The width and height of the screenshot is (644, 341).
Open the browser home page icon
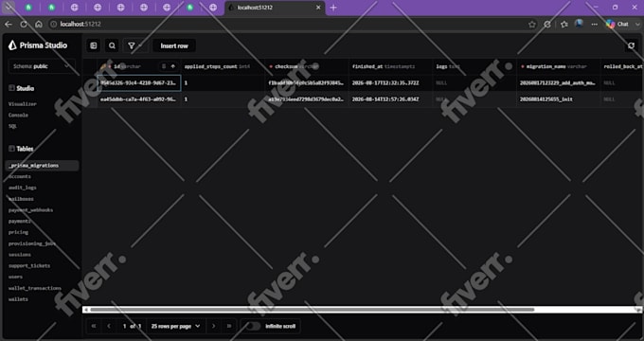click(x=39, y=25)
